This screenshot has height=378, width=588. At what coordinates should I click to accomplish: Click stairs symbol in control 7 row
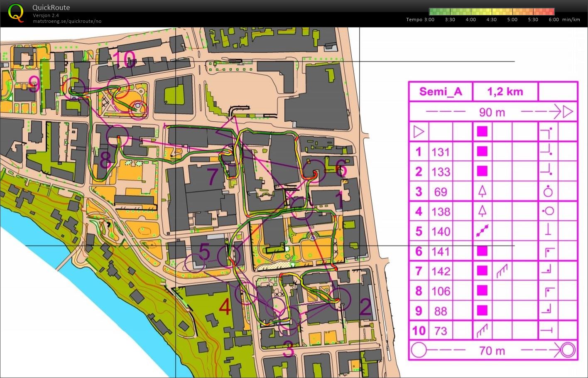pyautogui.click(x=502, y=271)
